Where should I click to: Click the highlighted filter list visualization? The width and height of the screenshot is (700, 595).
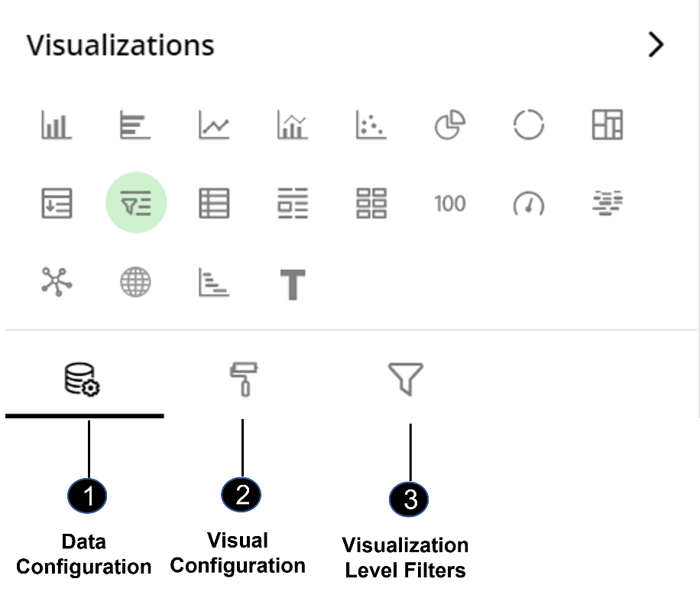click(x=136, y=203)
